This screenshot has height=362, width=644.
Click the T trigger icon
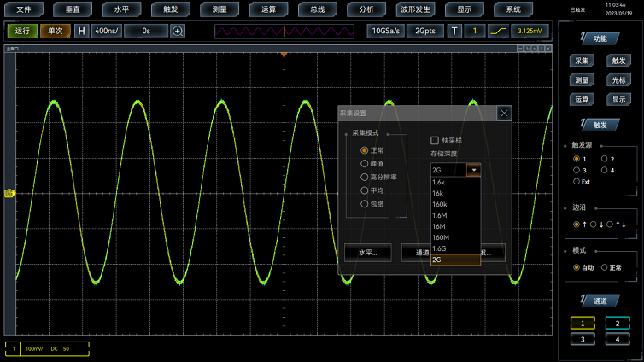pos(454,31)
